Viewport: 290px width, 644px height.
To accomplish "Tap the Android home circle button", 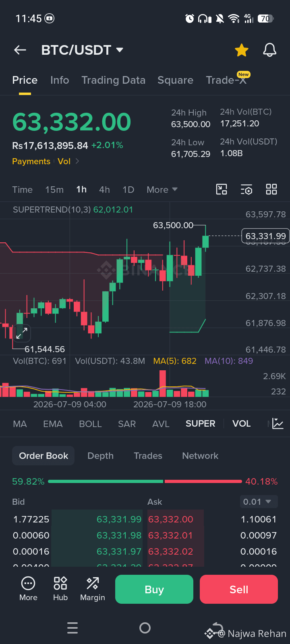I will (x=145, y=628).
